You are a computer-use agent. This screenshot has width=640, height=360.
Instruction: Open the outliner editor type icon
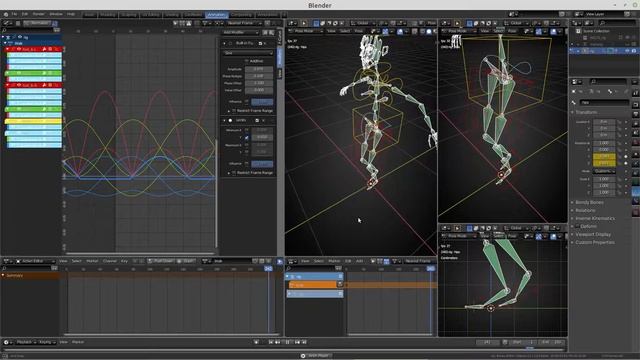point(575,23)
